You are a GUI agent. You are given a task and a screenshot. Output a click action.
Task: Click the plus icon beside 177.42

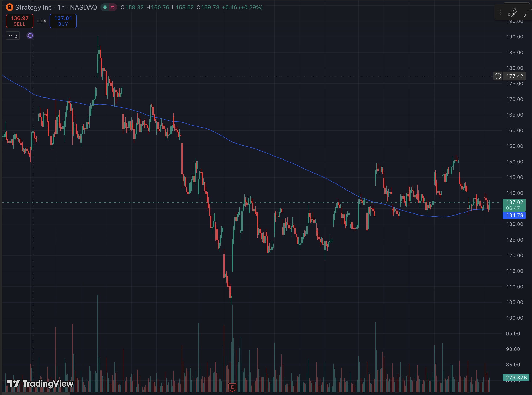498,76
